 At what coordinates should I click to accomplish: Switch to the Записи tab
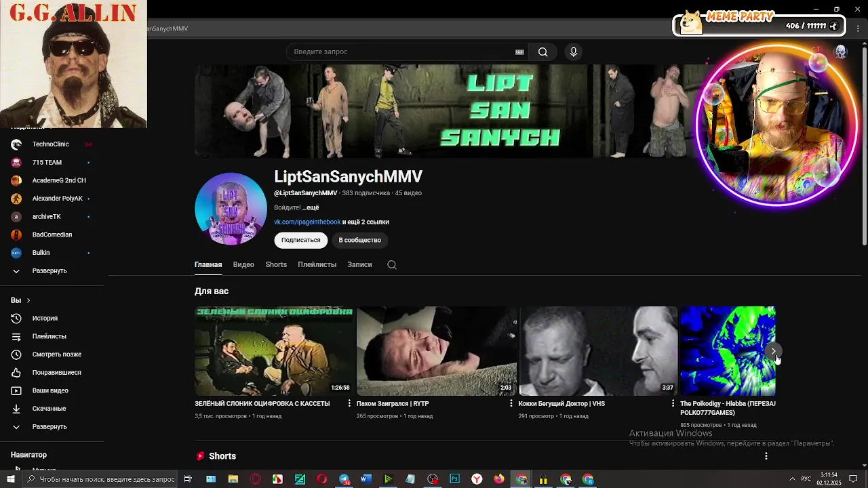(359, 264)
